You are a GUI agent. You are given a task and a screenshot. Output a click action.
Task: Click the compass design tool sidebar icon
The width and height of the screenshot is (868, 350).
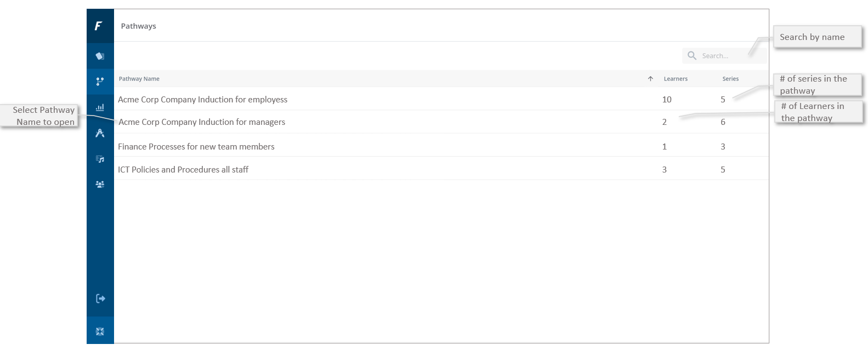(x=100, y=133)
